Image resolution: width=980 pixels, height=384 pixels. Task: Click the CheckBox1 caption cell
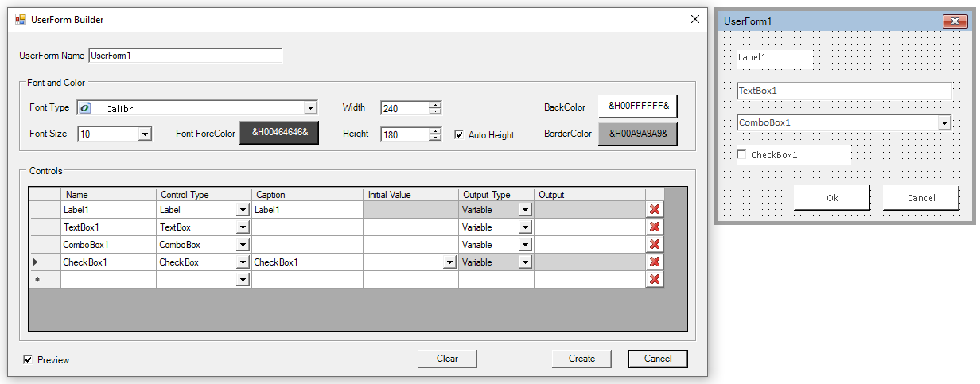307,262
